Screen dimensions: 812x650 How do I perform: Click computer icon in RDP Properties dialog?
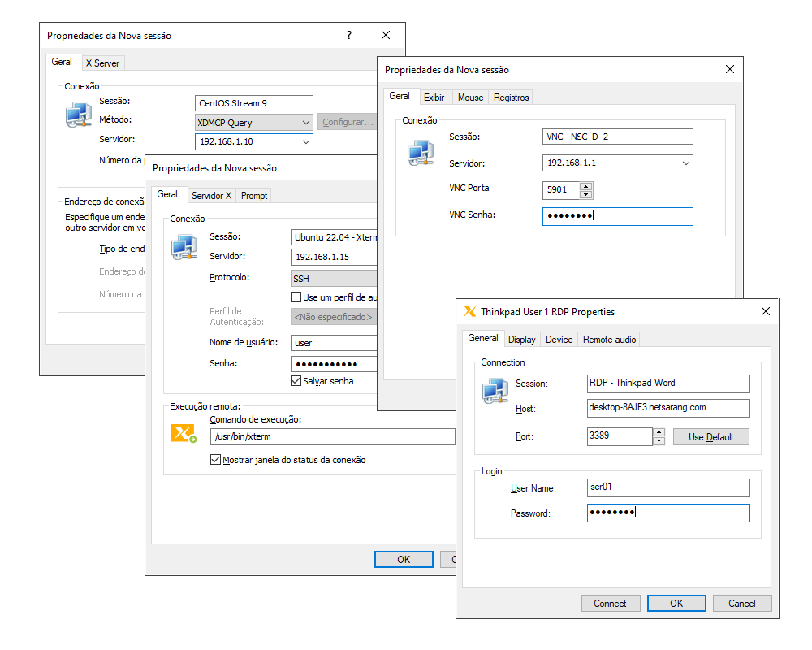(x=495, y=391)
